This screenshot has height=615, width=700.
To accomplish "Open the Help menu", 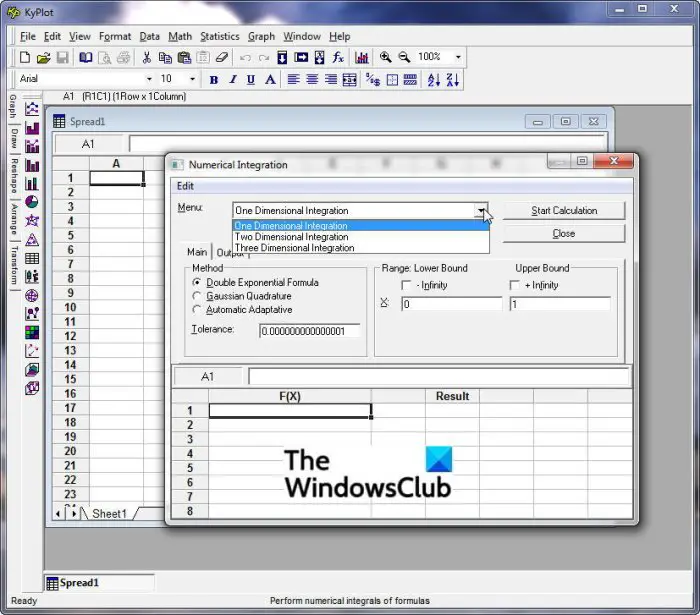I will tap(340, 37).
